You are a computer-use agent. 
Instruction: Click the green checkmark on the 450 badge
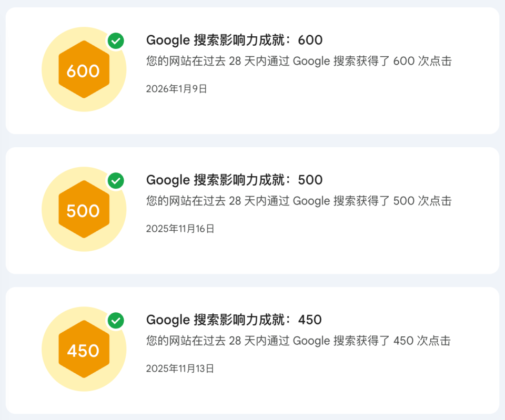116,321
